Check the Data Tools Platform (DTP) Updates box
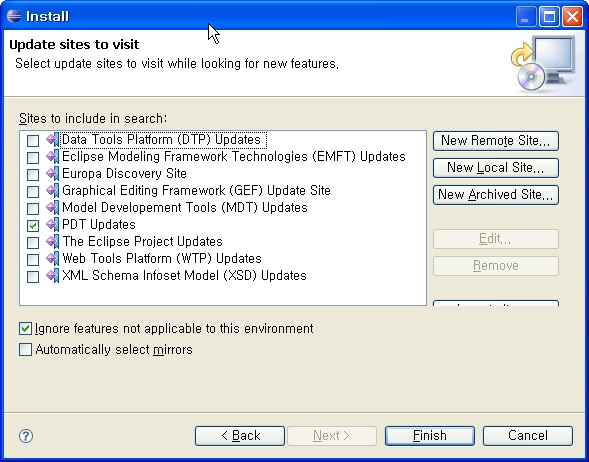The width and height of the screenshot is (589, 462). coord(33,141)
